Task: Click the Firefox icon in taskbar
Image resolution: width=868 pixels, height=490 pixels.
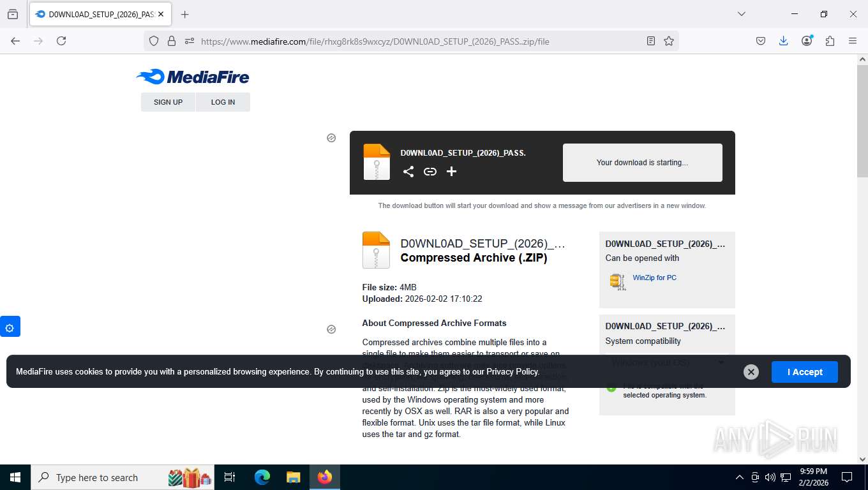Action: (325, 477)
